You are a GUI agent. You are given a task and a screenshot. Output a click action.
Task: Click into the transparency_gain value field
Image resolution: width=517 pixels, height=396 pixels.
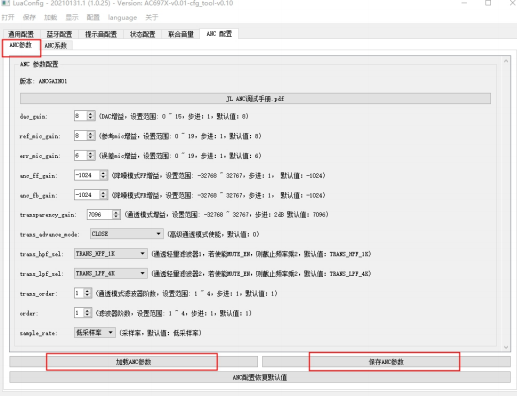(x=99, y=214)
